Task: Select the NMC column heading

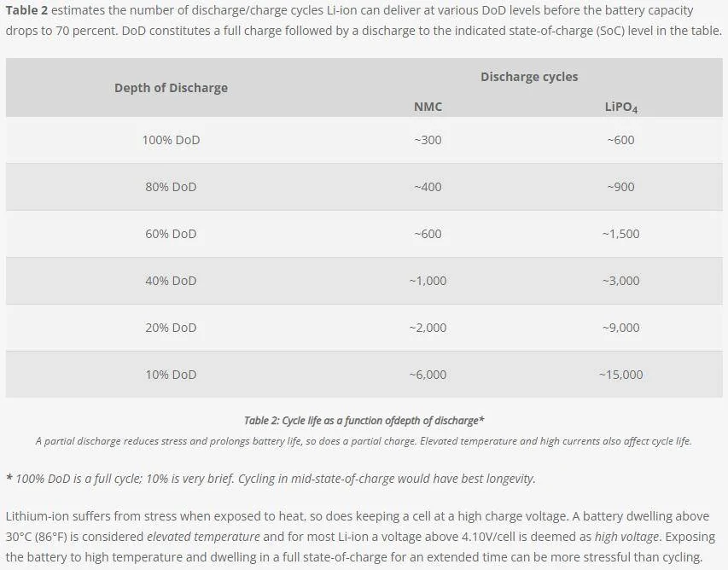Action: (428, 107)
